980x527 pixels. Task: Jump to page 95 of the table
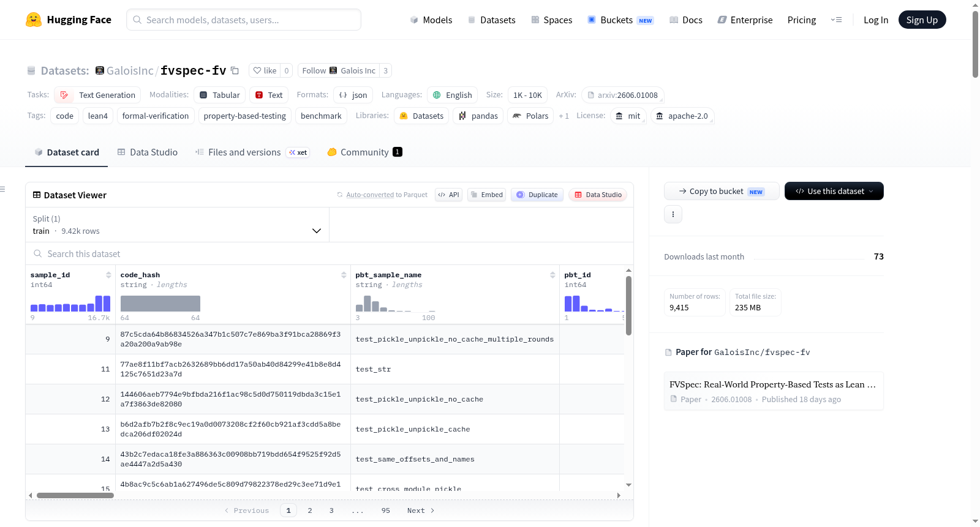coord(386,510)
